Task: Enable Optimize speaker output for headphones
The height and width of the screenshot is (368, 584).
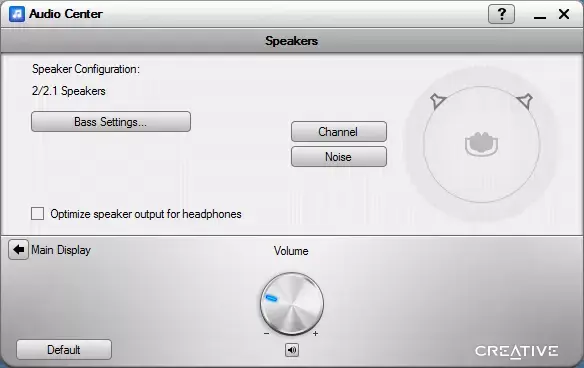Action: (x=37, y=214)
